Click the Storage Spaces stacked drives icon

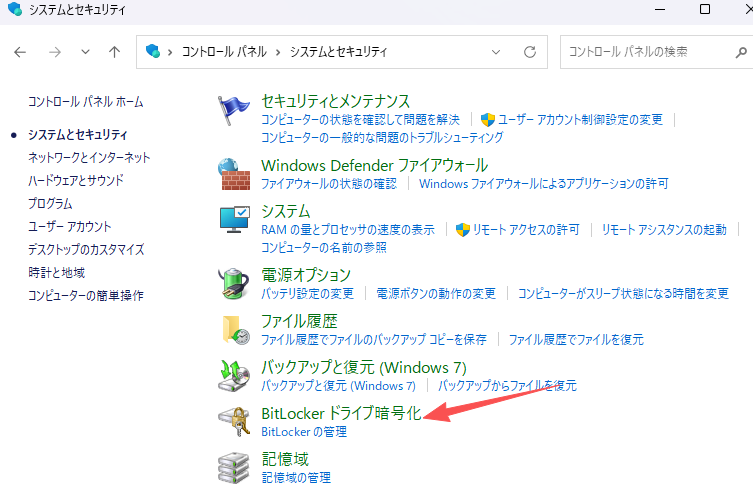pyautogui.click(x=234, y=468)
